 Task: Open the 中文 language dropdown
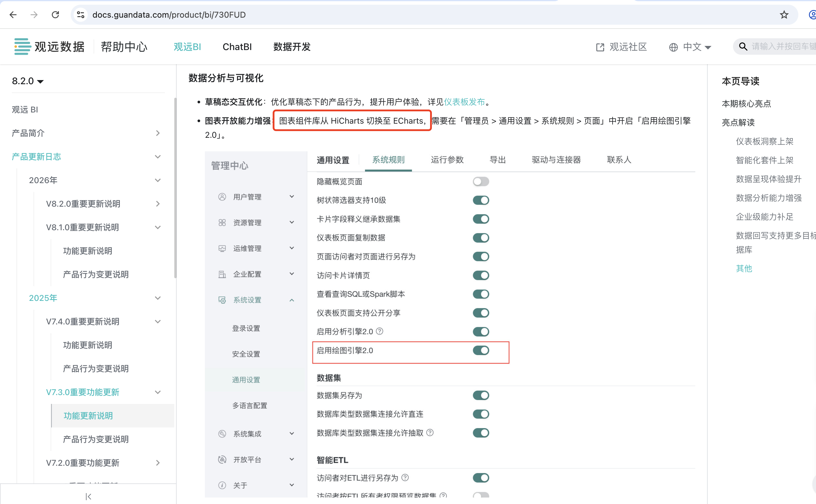click(x=697, y=47)
